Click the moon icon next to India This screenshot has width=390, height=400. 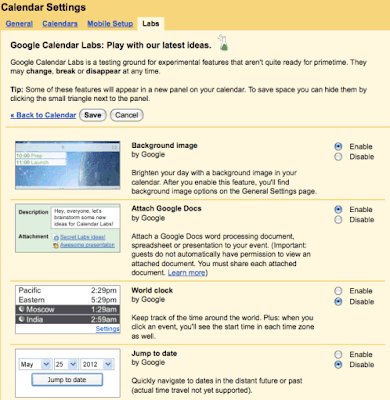pyautogui.click(x=22, y=319)
